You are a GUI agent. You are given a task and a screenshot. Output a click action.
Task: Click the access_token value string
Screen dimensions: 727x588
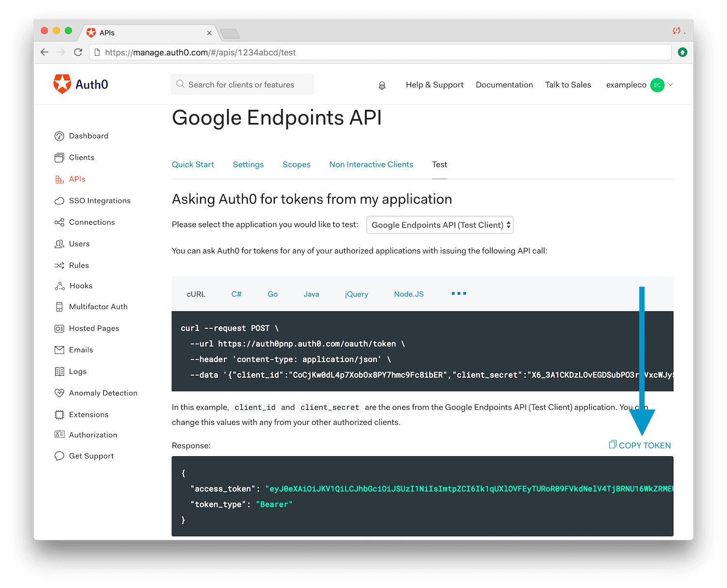469,489
